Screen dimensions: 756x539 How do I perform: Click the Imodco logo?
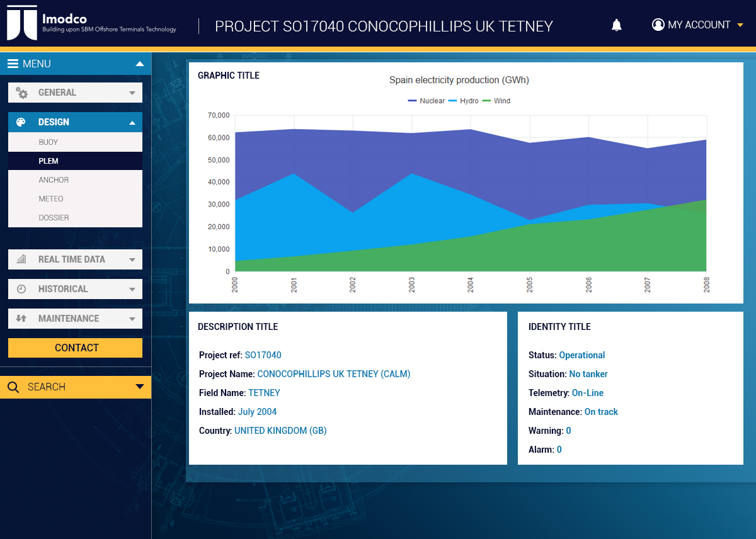tap(93, 23)
